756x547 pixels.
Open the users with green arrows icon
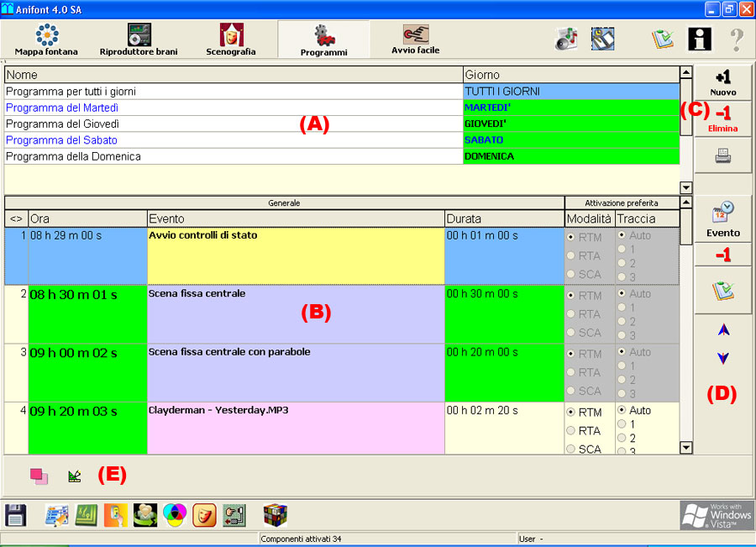[x=145, y=515]
